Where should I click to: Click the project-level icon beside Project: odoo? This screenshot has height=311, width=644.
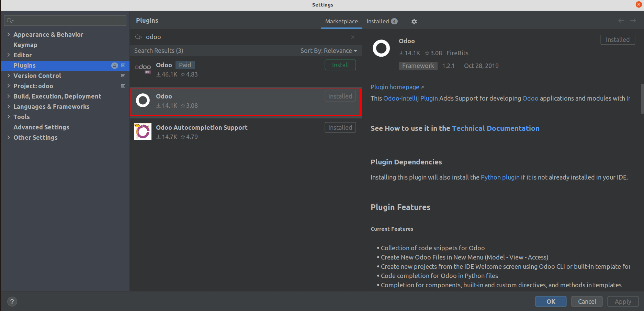coord(123,86)
